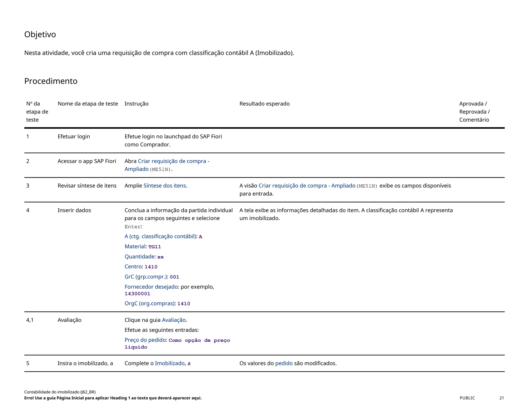Click the 'Criar requisição de compra' link in step 2

click(x=172, y=161)
